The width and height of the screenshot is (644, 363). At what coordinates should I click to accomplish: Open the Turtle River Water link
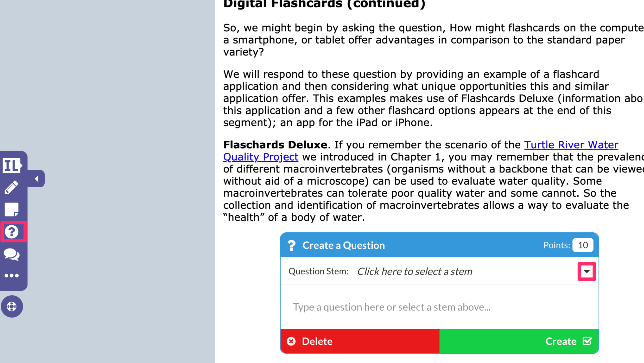coord(571,145)
